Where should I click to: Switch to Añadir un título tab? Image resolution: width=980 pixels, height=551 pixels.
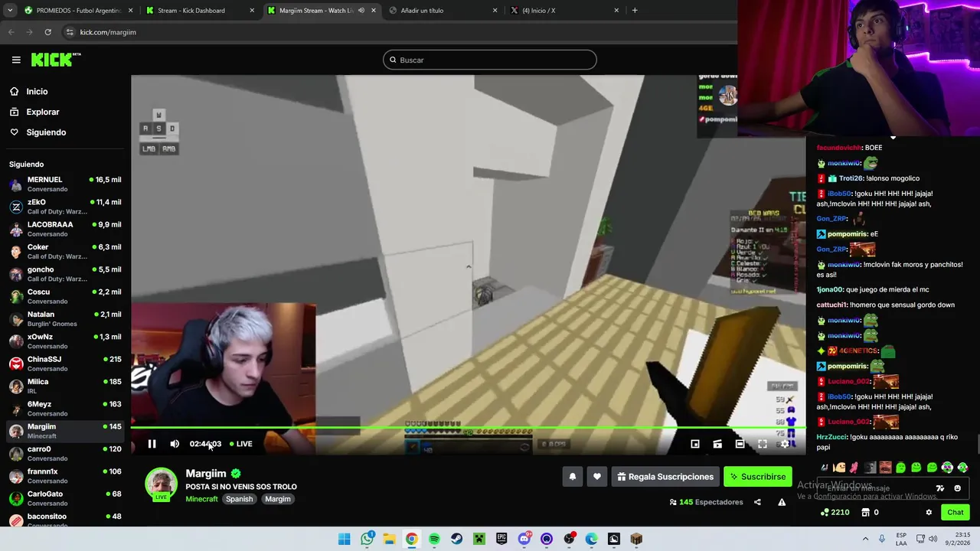click(443, 11)
